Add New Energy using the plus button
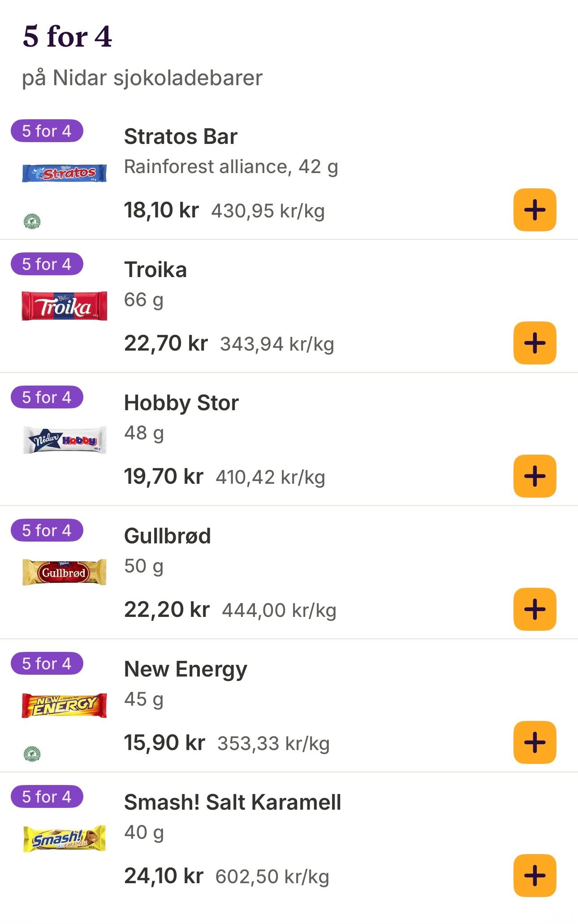 click(535, 742)
